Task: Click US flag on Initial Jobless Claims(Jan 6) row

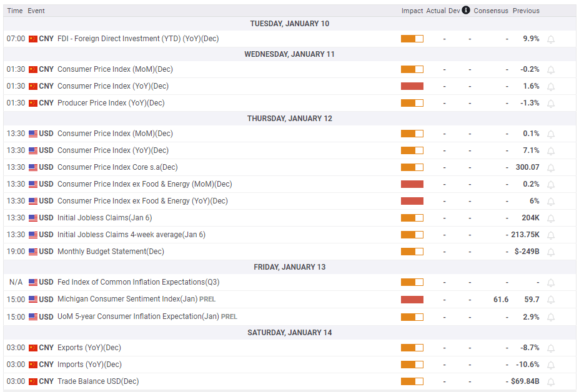Action: (x=33, y=218)
